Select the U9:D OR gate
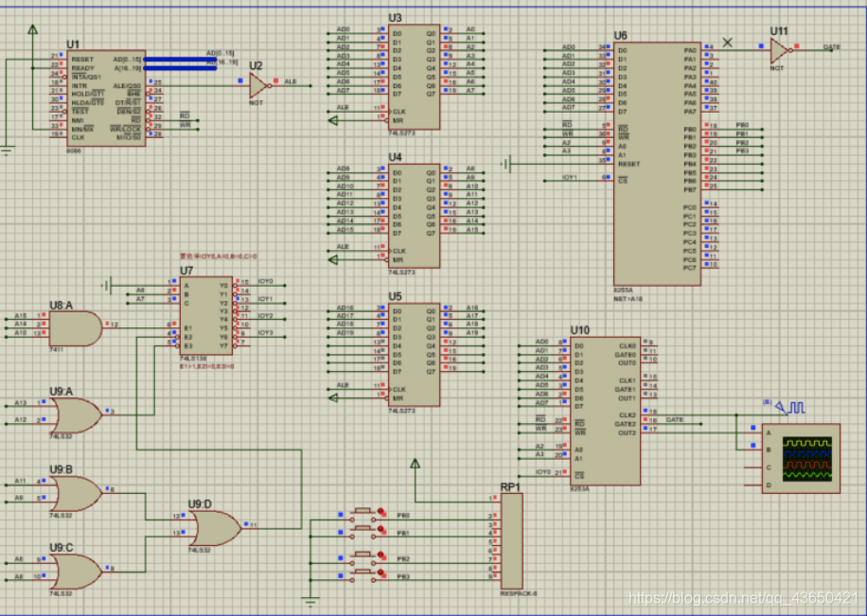This screenshot has width=867, height=616. (x=215, y=528)
